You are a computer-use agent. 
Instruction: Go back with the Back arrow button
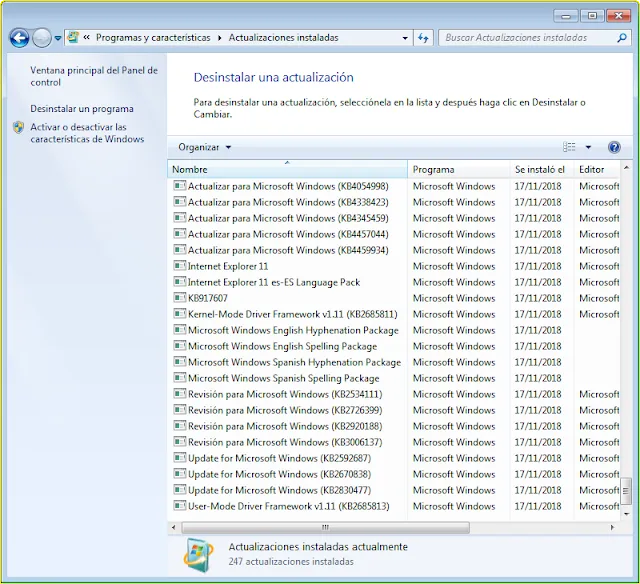click(x=19, y=38)
